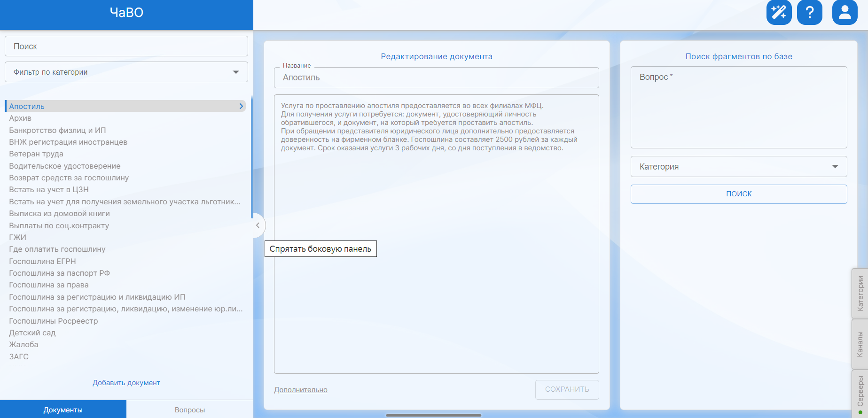This screenshot has height=418, width=868.
Task: Click the Добавить документ link
Action: [126, 383]
